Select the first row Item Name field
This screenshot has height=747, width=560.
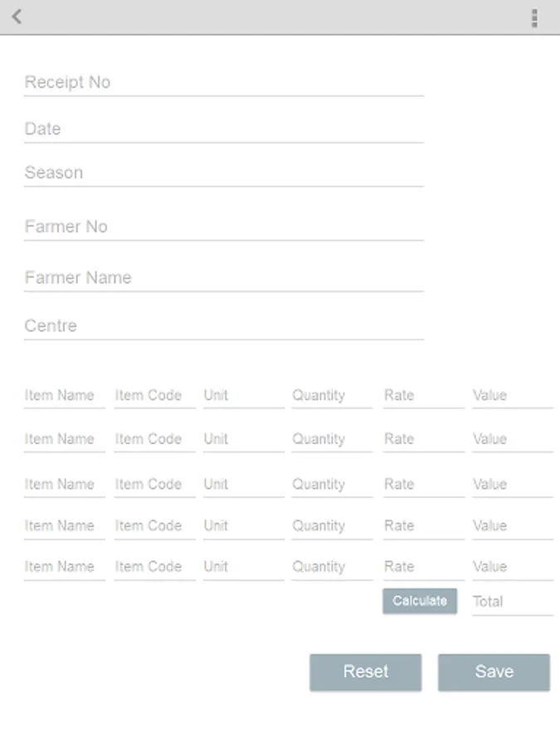64,395
